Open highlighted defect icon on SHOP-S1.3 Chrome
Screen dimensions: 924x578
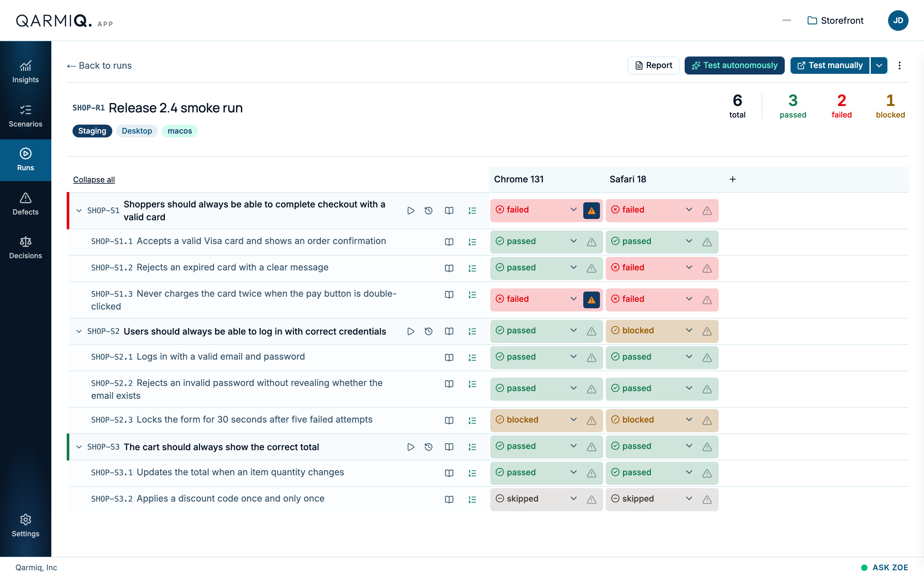coord(591,300)
